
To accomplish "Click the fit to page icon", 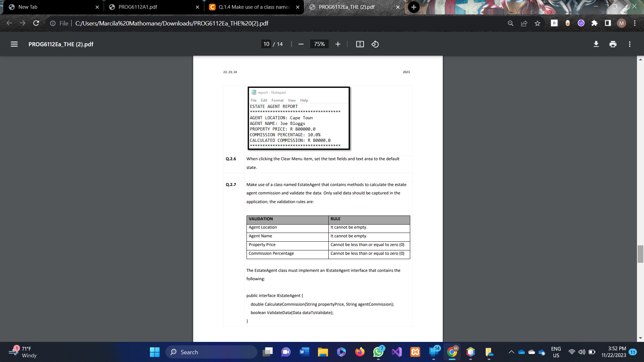I will point(360,44).
